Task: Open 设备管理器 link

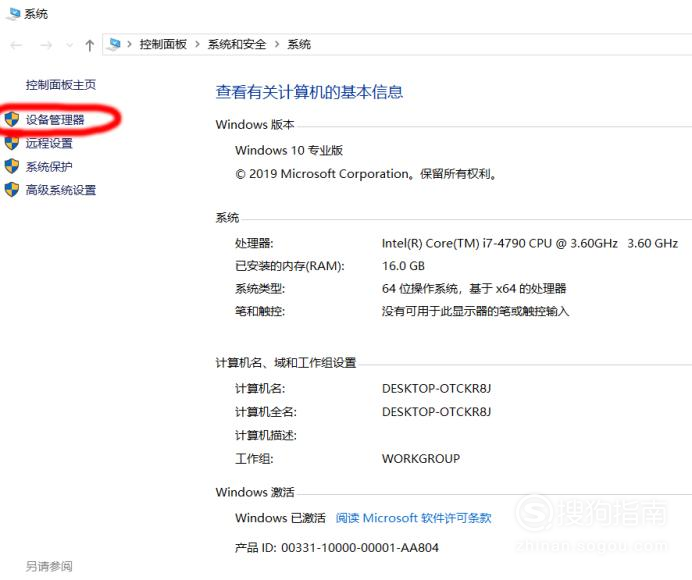Action: point(55,120)
